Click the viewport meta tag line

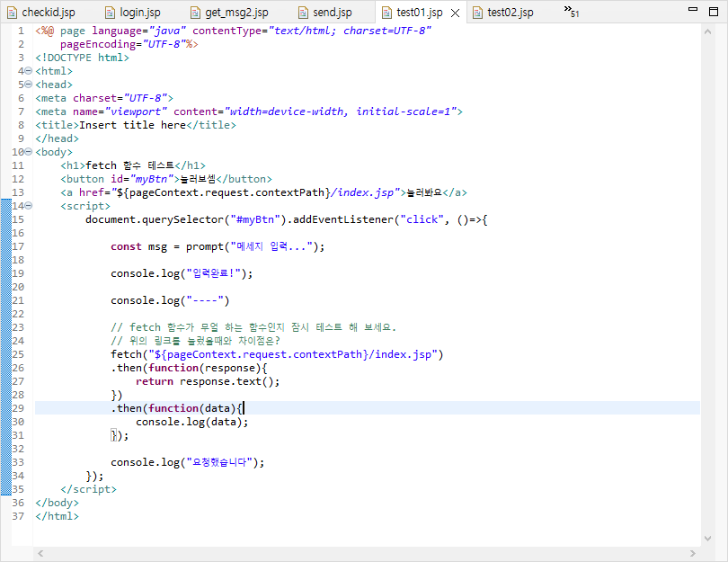249,112
